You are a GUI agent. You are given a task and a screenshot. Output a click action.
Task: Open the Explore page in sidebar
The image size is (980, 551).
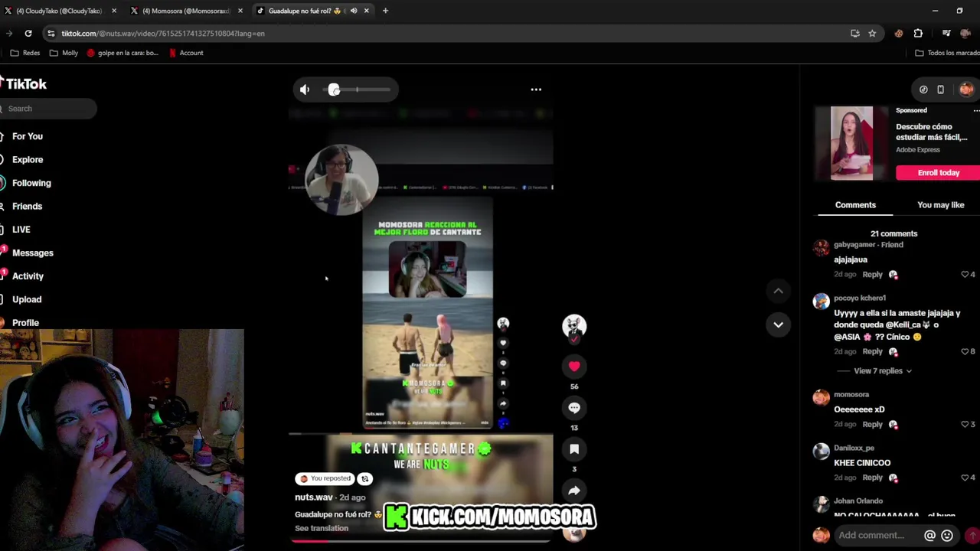point(28,160)
